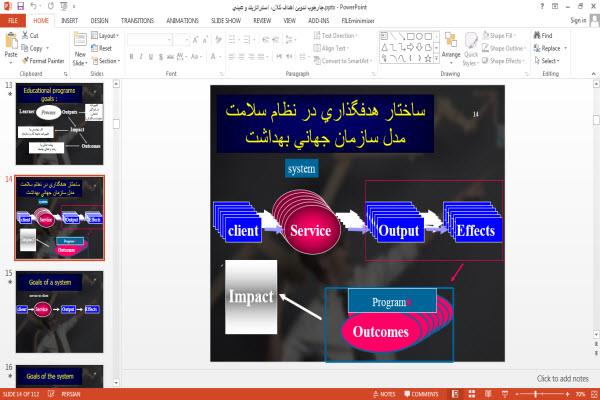600x400 pixels.
Task: Decrease font size with the smaller A icon
Action: point(205,39)
